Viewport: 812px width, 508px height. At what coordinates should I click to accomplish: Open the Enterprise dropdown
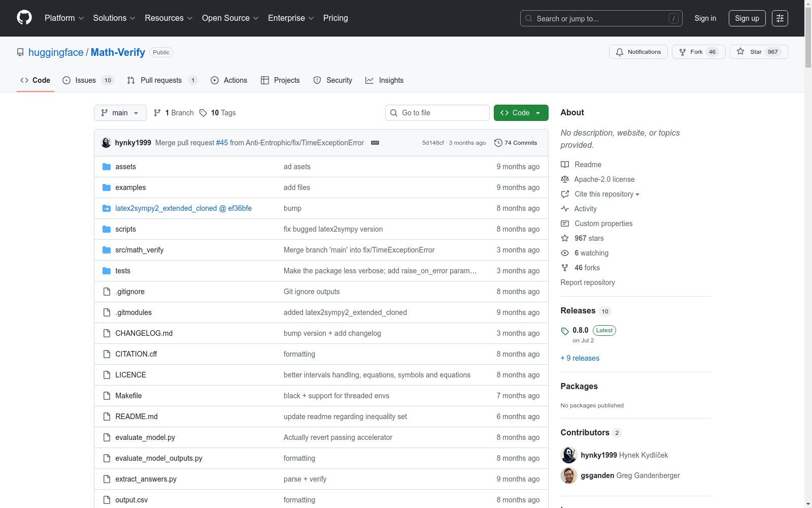291,18
